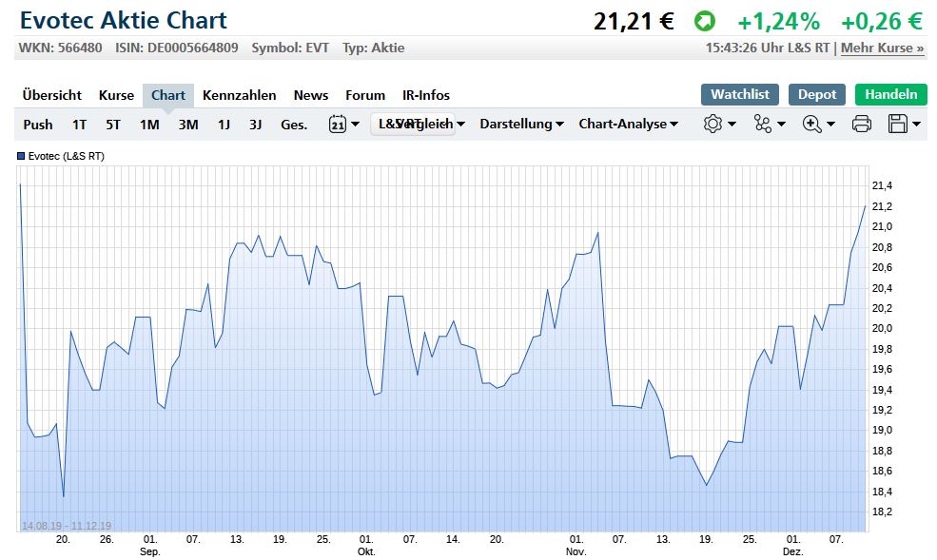Screen dimensions: 937x560
Task: Click the WKN 566480 text
Action: 60,48
